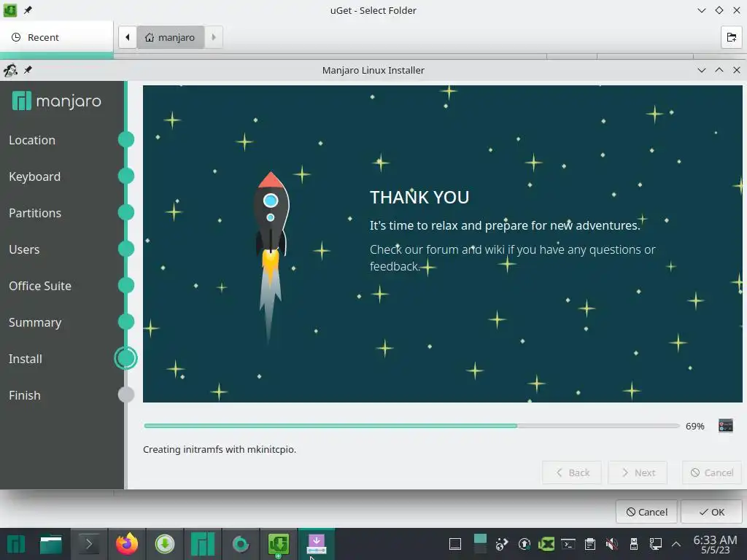Click the installation progress bar at 69%
This screenshot has width=747, height=560.
pos(411,426)
